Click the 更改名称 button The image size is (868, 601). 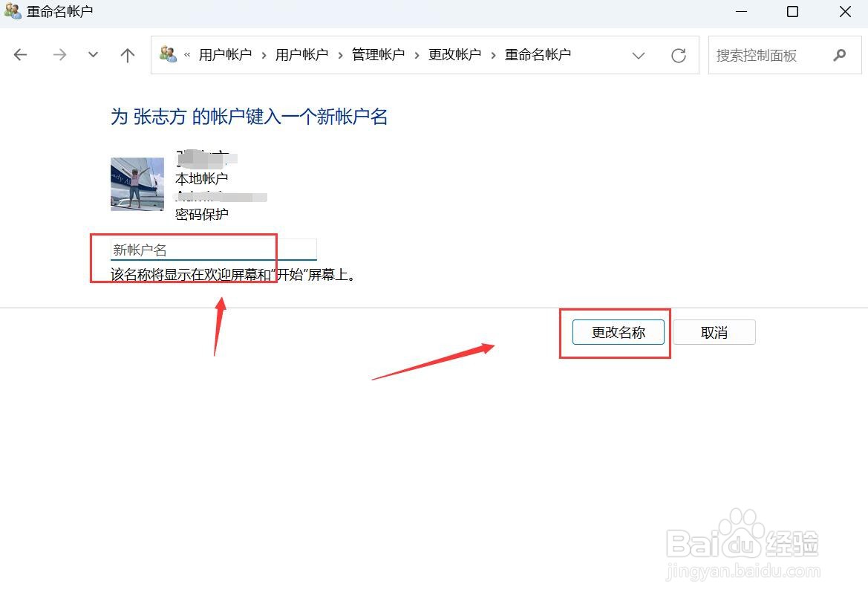[617, 332]
